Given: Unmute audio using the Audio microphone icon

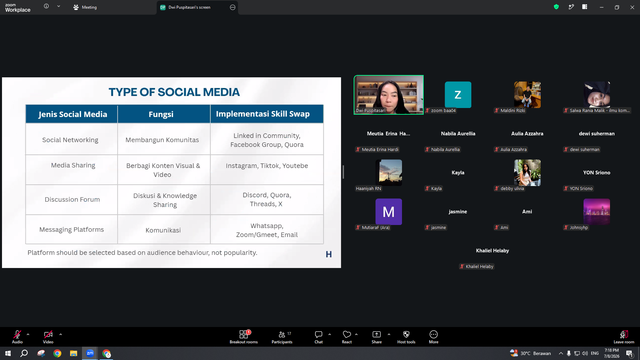Looking at the screenshot, I should [x=17, y=335].
